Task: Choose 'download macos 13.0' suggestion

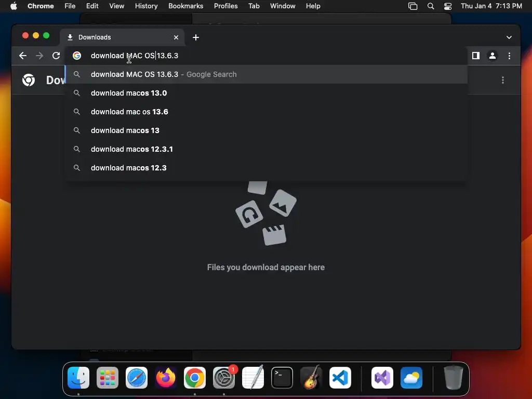Action: (x=267, y=93)
